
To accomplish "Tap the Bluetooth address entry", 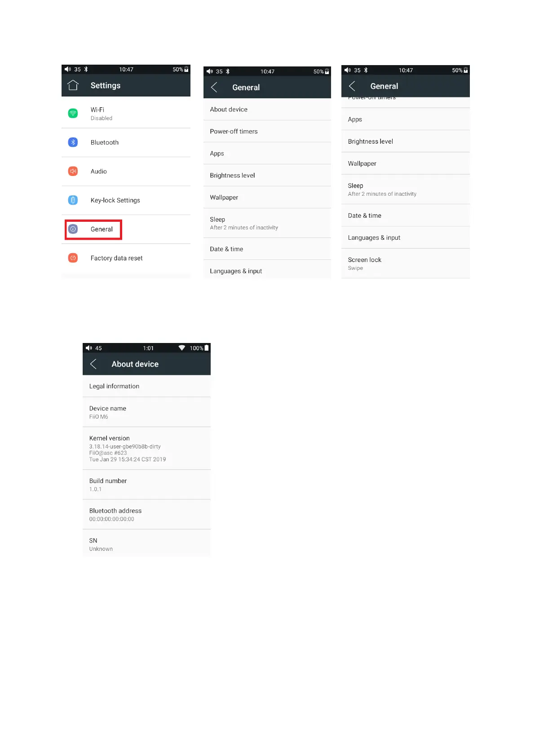I will [115, 514].
